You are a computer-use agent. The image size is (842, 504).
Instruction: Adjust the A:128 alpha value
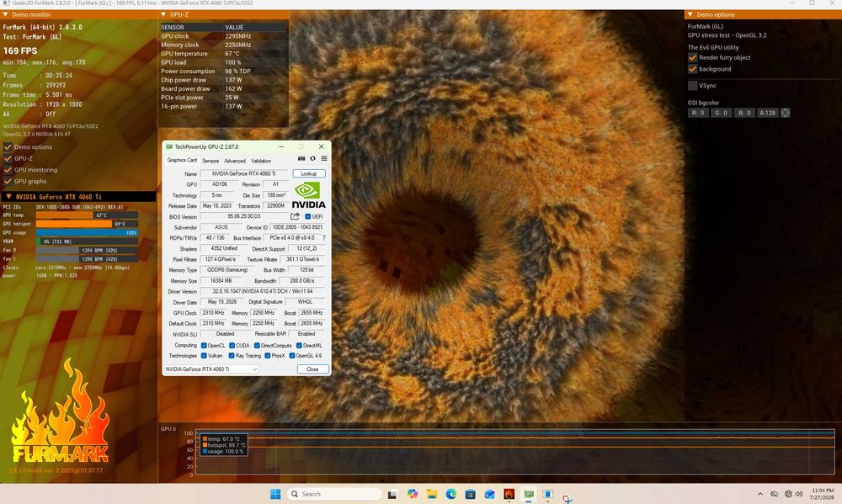[x=767, y=113]
